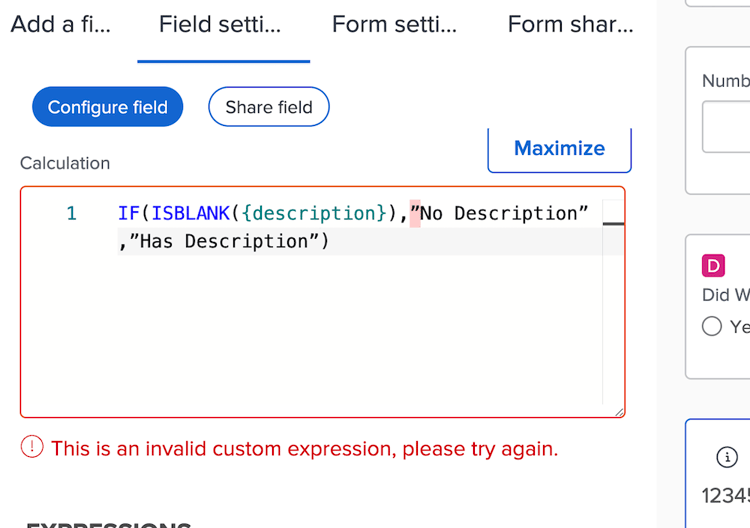750x528 pixels.
Task: Click the Configure field button
Action: pyautogui.click(x=108, y=107)
